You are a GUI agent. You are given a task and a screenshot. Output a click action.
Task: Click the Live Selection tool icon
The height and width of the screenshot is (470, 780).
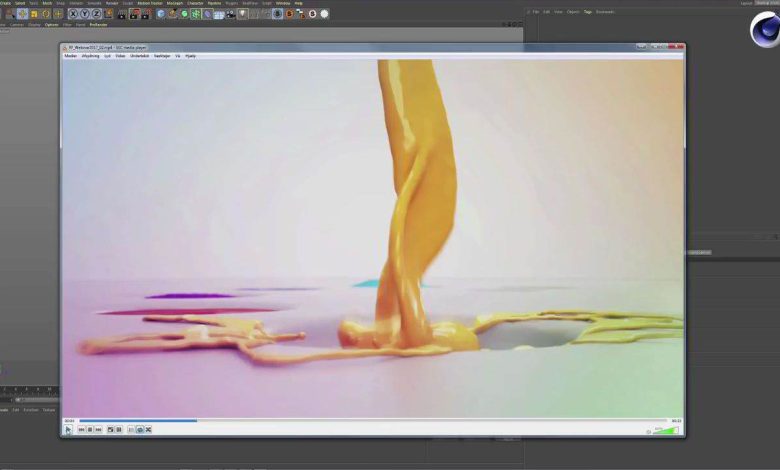pos(10,14)
